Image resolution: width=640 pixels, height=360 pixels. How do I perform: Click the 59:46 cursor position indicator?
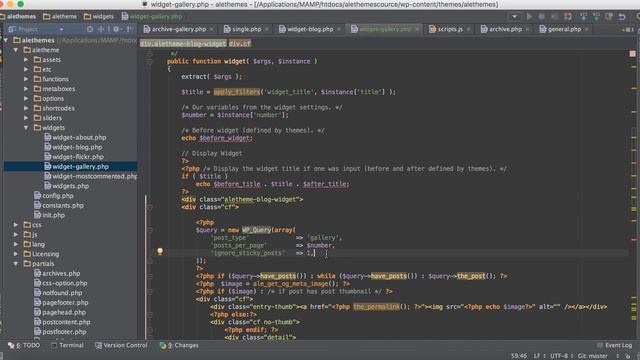[x=519, y=356]
